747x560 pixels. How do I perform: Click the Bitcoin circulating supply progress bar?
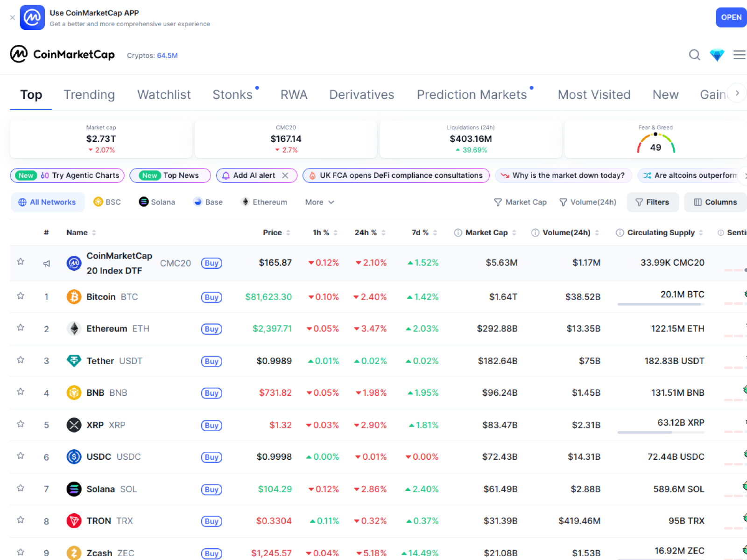click(661, 304)
